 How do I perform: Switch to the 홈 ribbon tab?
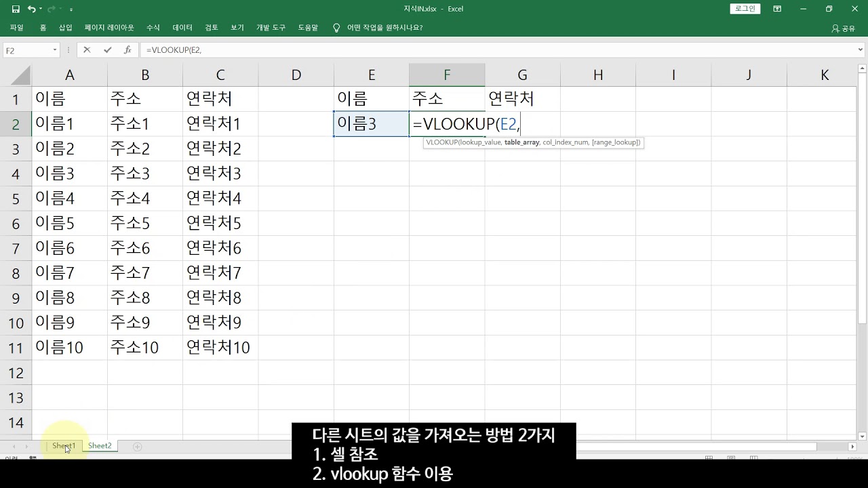[x=43, y=28]
